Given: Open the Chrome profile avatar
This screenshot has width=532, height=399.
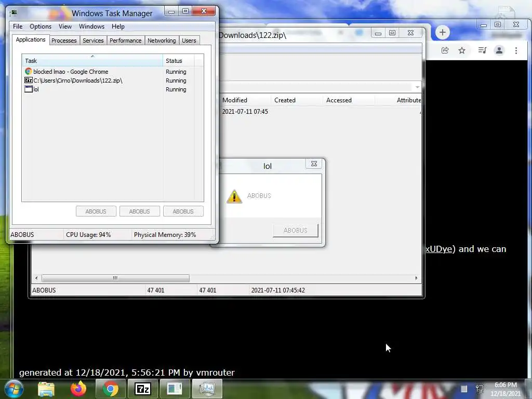Looking at the screenshot, I should [x=499, y=50].
